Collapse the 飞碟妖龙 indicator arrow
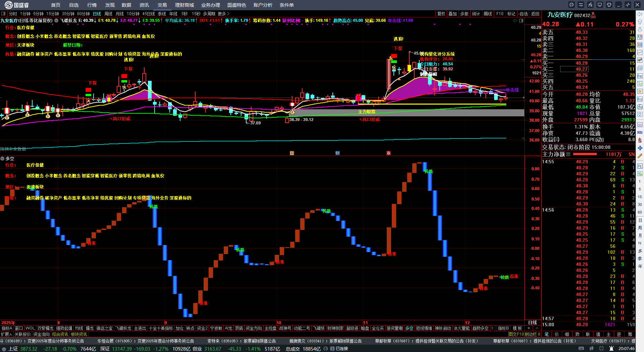Viewport: 644px width, 352px height. click(x=56, y=20)
